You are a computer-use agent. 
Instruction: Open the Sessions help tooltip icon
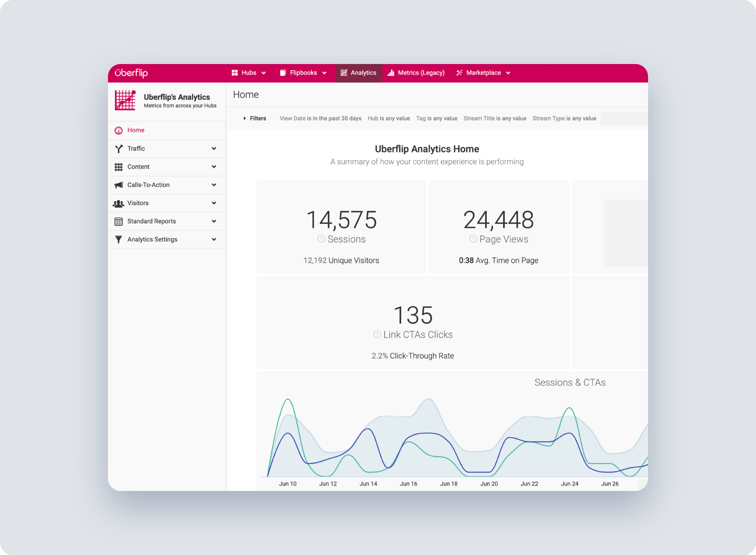(320, 239)
